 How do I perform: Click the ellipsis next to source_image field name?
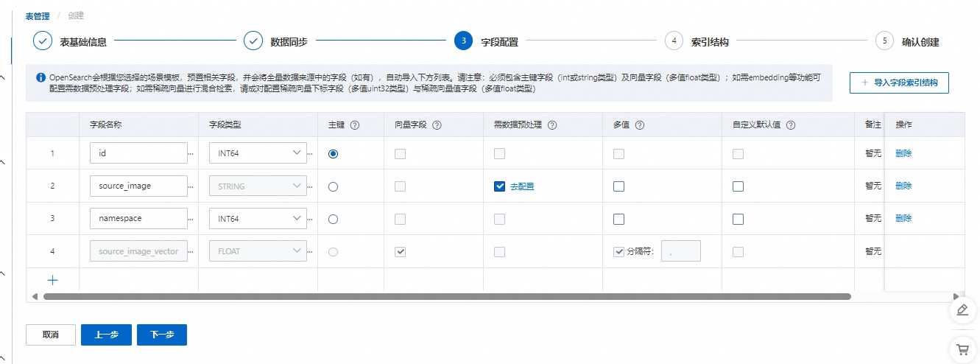pyautogui.click(x=191, y=186)
